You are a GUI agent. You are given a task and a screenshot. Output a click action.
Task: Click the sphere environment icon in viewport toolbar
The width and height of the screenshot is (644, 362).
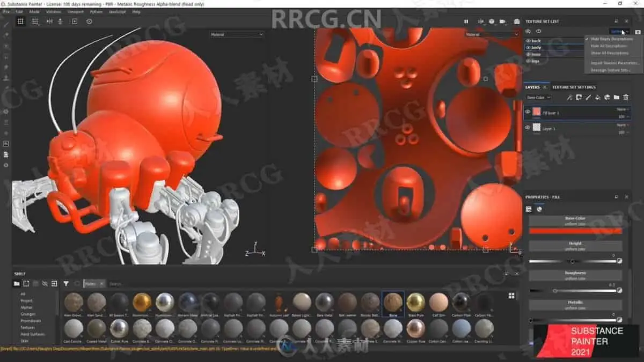click(x=492, y=21)
